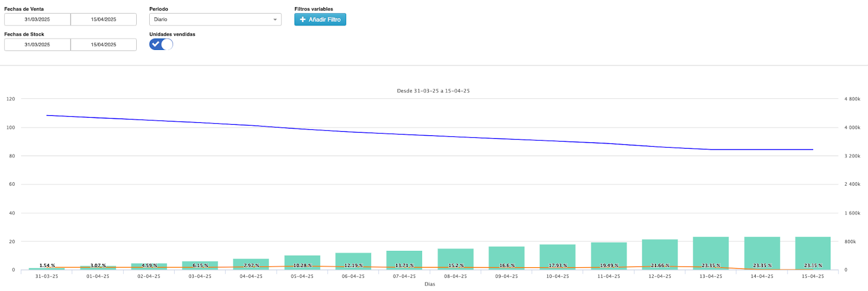The image size is (868, 291).
Task: Click Fechas de Stock end date field
Action: click(x=104, y=45)
